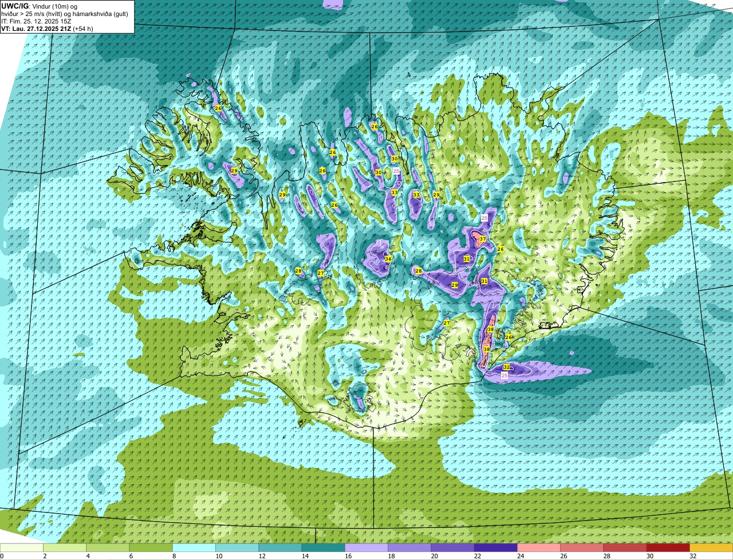The height and width of the screenshot is (560, 733).
Task: Click the legend tick label "32"
Action: pos(693,556)
